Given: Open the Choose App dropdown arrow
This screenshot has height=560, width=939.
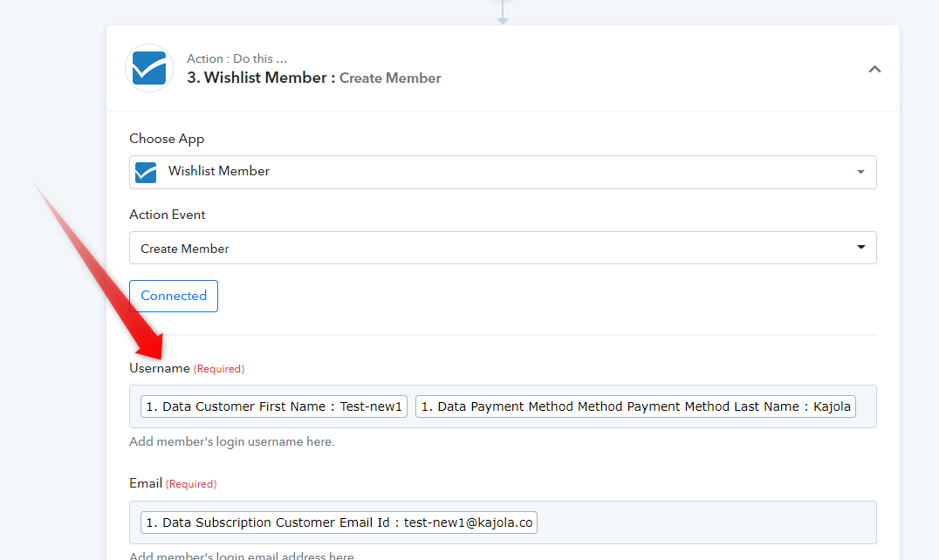Looking at the screenshot, I should (x=860, y=172).
